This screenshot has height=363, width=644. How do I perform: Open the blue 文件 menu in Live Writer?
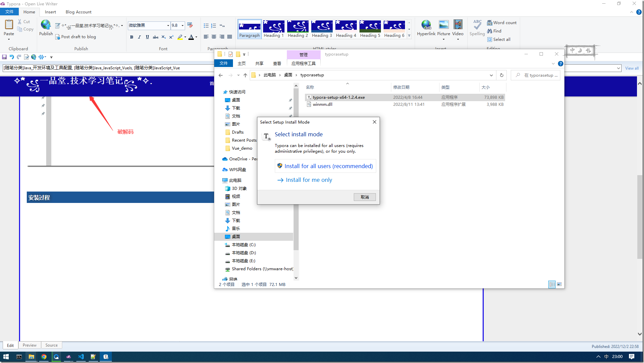(x=9, y=12)
